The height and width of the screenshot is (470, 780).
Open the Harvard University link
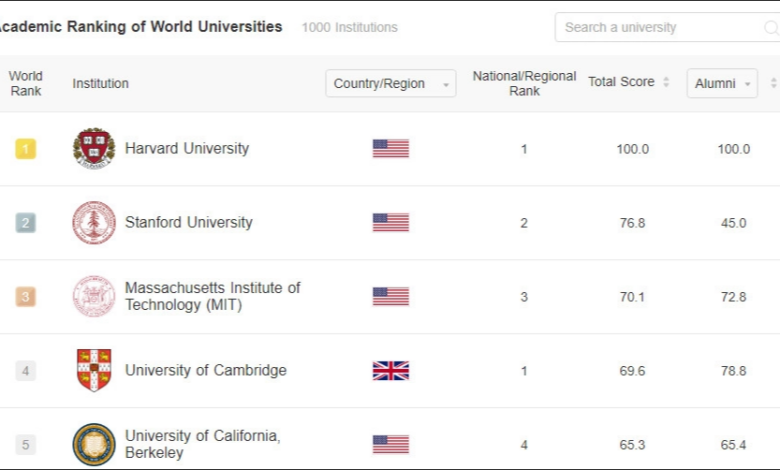click(x=187, y=148)
